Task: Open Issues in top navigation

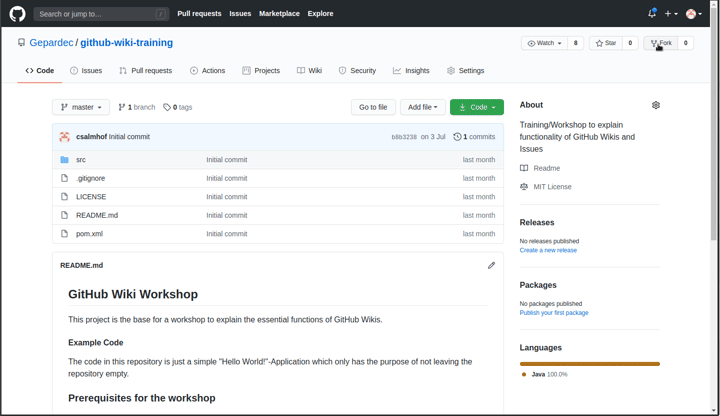Action: coord(240,14)
